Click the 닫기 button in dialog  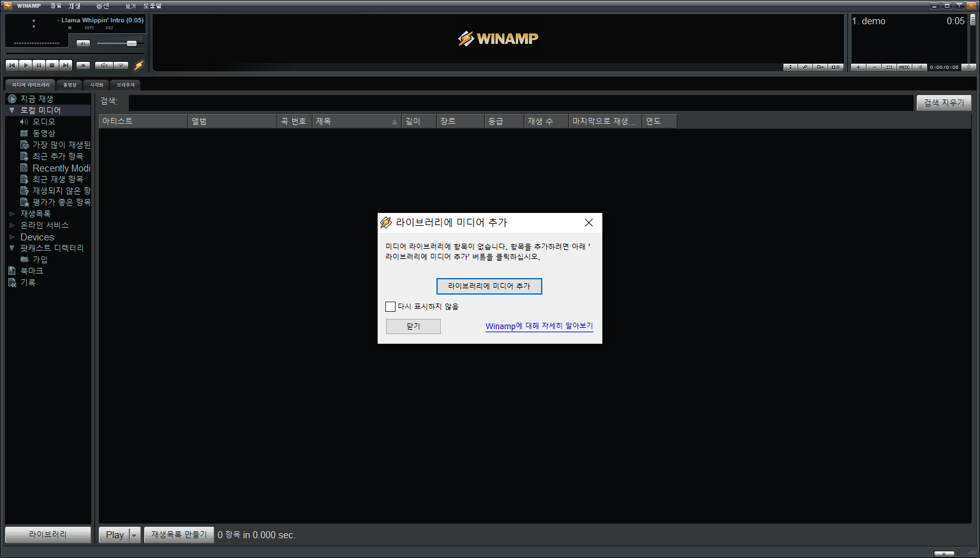[413, 327]
